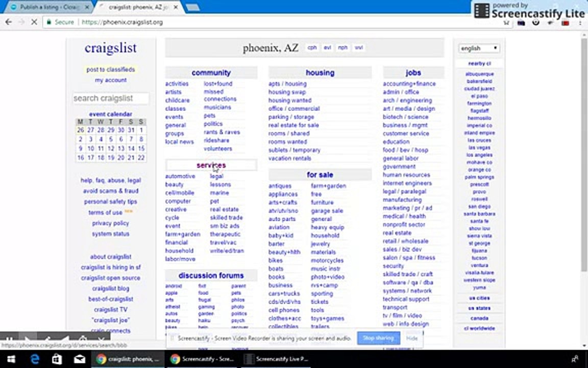Viewport: 588px width, 368px height.
Task: Browse lost+found community posts
Action: pos(218,84)
